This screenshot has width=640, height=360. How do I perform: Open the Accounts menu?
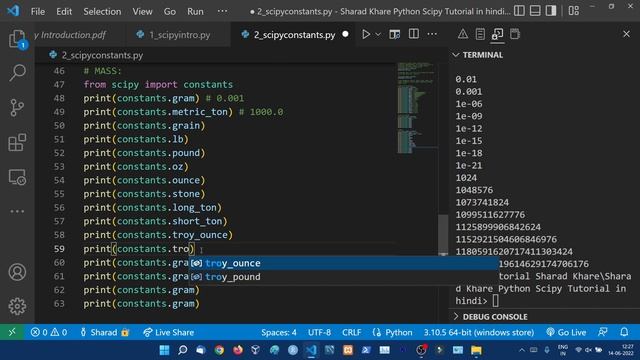(x=17, y=272)
